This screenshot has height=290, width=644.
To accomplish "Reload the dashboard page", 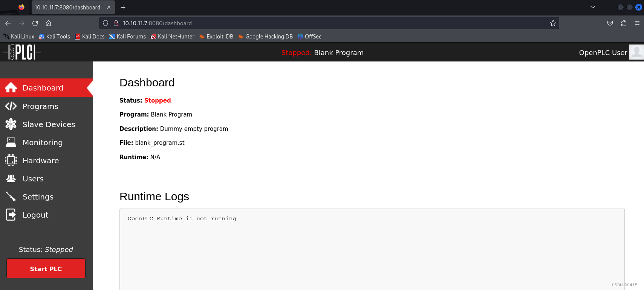I will 35,23.
